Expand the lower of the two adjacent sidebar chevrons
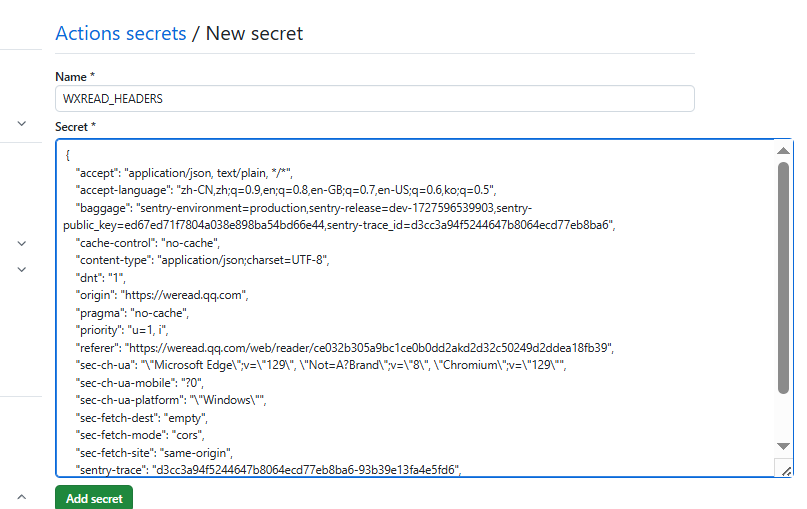This screenshot has width=807, height=509. (22, 269)
